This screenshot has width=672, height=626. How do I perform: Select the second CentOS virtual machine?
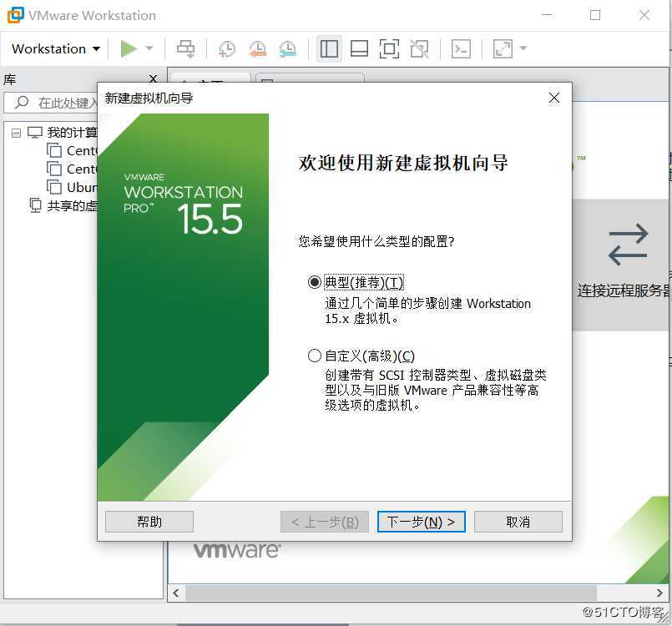(x=72, y=169)
